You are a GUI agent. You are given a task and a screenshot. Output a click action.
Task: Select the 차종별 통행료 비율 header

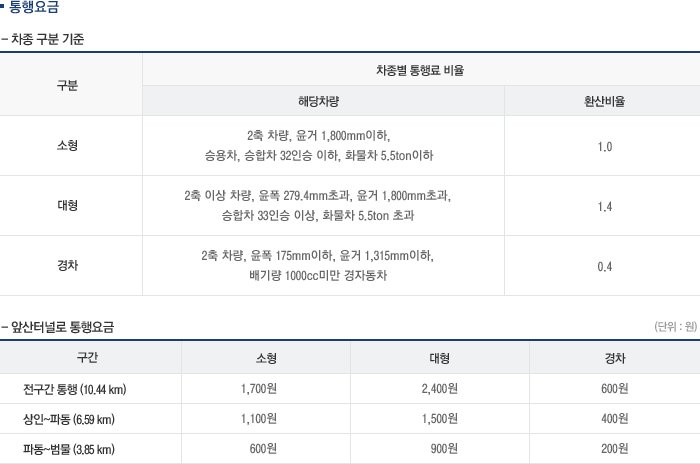point(419,71)
